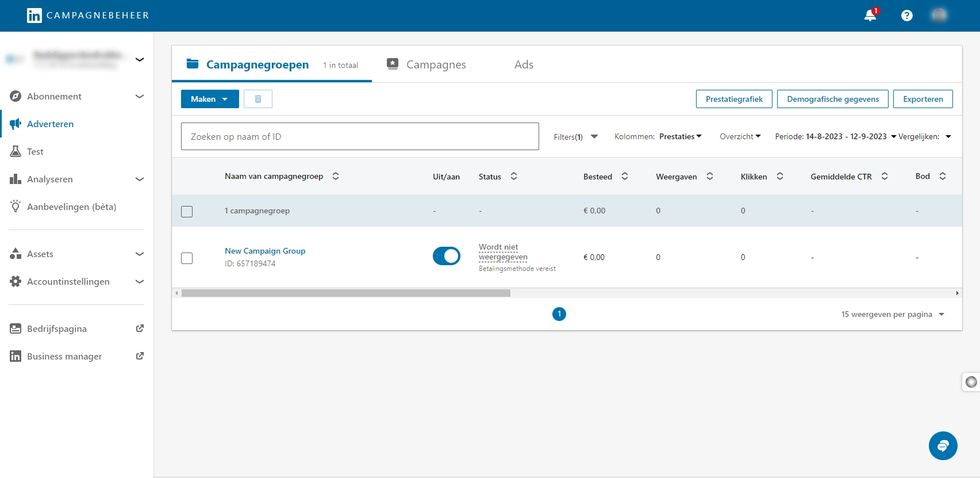Sort by Weergaven column
980x478 pixels.
tap(710, 176)
